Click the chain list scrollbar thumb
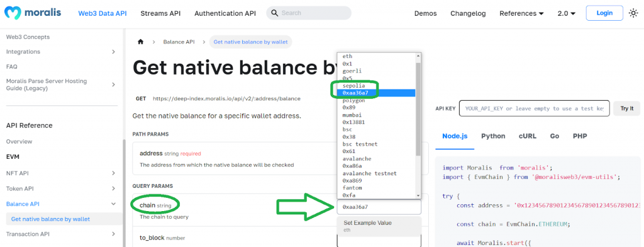 [x=418, y=109]
